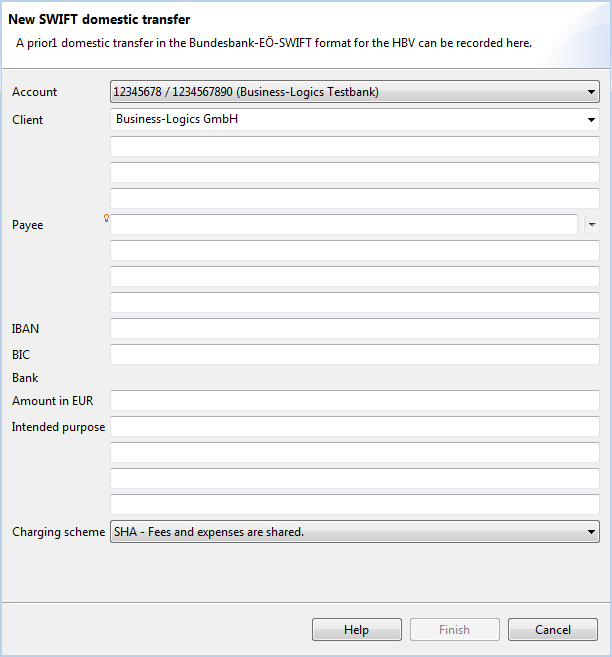Viewport: 612px width, 657px height.
Task: Click the first Payee name field
Action: pyautogui.click(x=344, y=225)
